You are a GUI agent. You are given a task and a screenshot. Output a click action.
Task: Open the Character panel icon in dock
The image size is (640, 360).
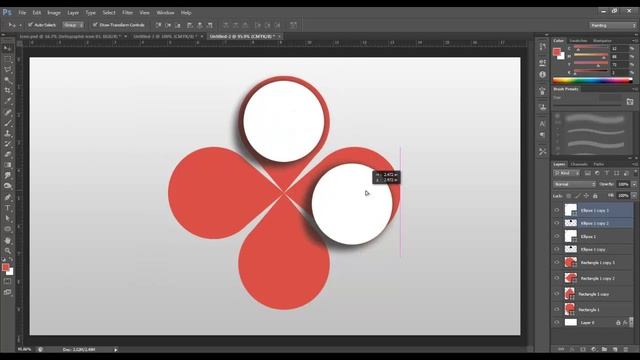tap(542, 124)
